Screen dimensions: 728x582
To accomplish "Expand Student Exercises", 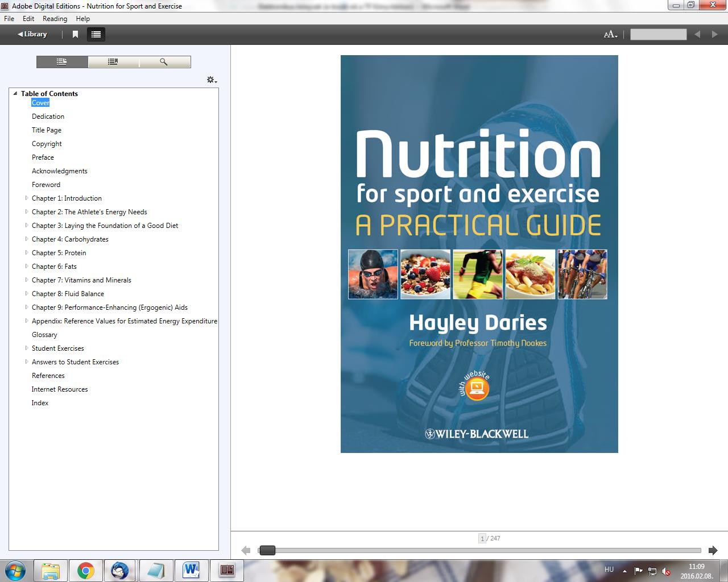I will click(26, 348).
